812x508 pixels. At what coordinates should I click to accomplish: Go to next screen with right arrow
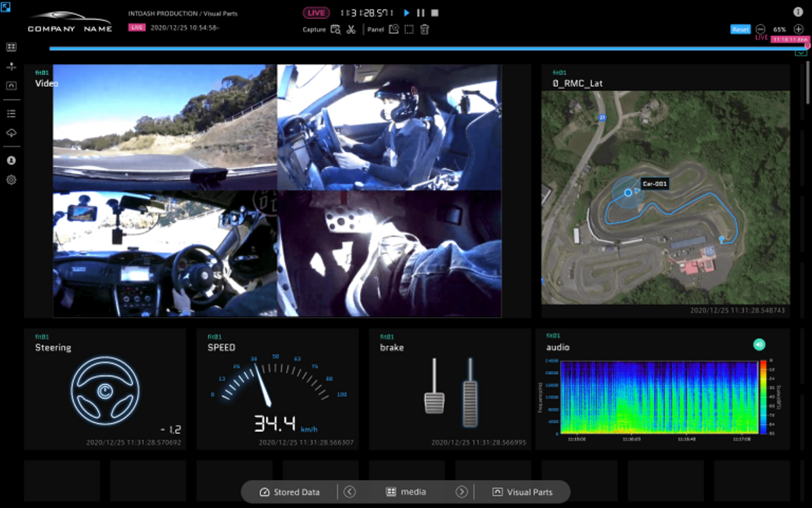pyautogui.click(x=462, y=492)
